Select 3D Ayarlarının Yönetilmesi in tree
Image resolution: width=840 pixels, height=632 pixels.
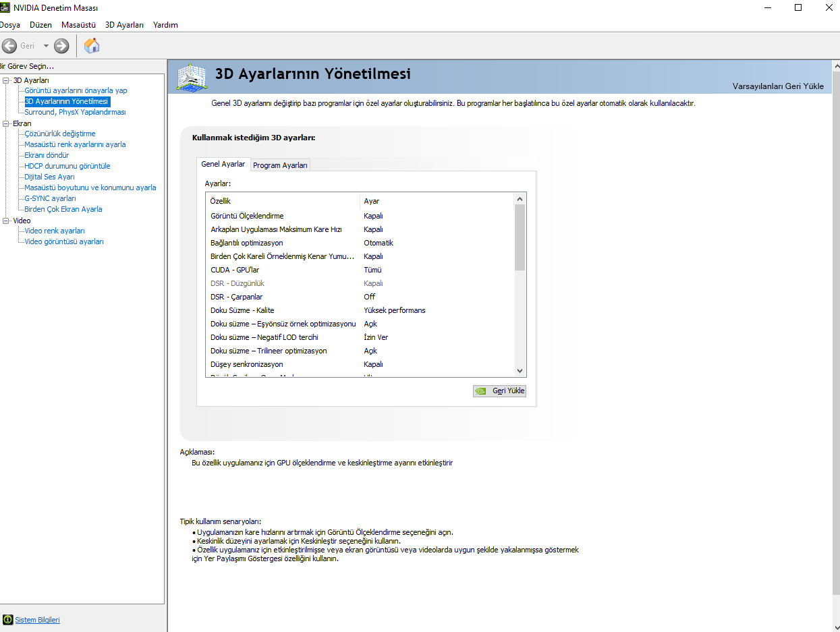67,101
